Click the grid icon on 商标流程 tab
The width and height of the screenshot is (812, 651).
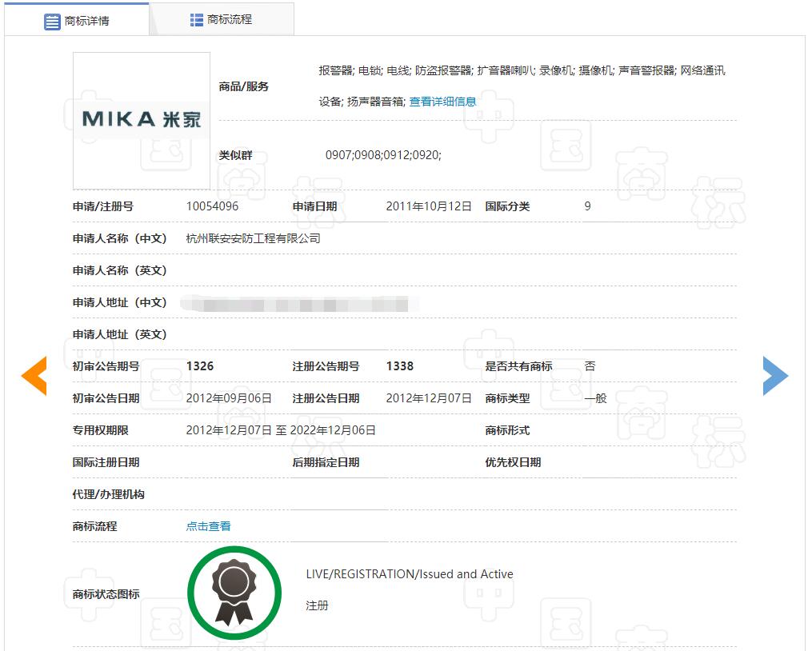tap(196, 20)
